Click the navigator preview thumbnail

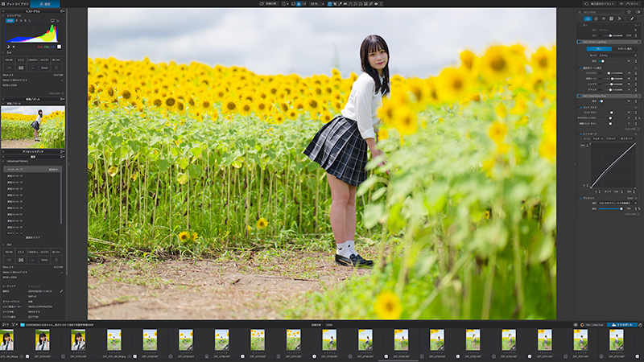(33, 126)
